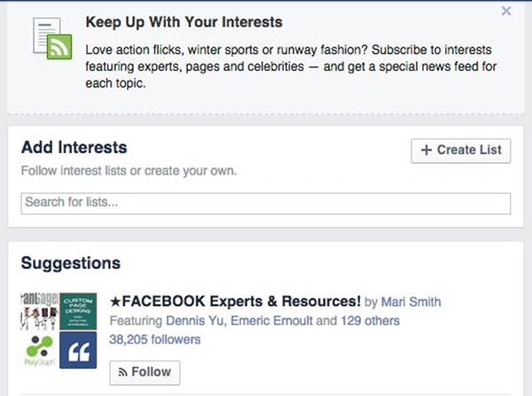Click the fashion sketches thumbnail
This screenshot has width=532, height=396.
[x=39, y=311]
